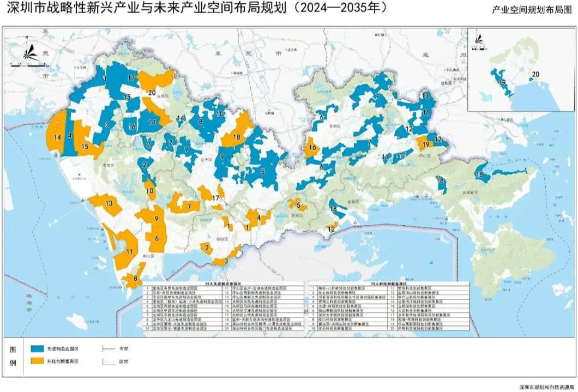Select the large orange zone number 14

(x=57, y=138)
